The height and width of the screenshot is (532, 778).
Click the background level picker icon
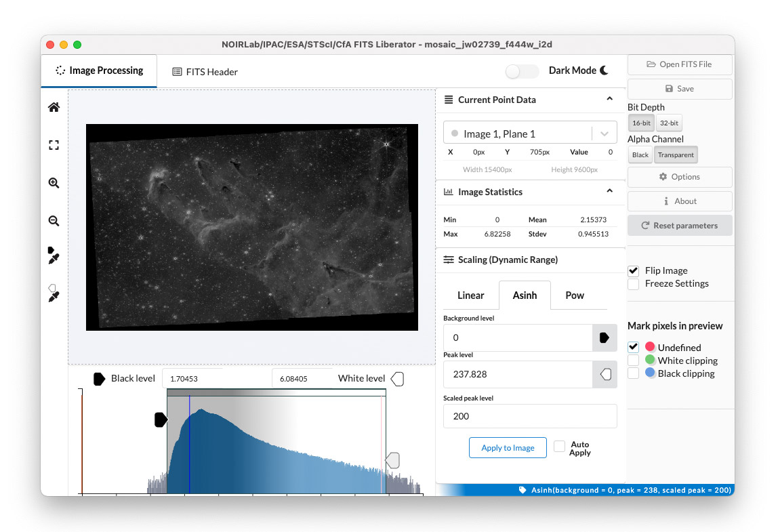[605, 337]
